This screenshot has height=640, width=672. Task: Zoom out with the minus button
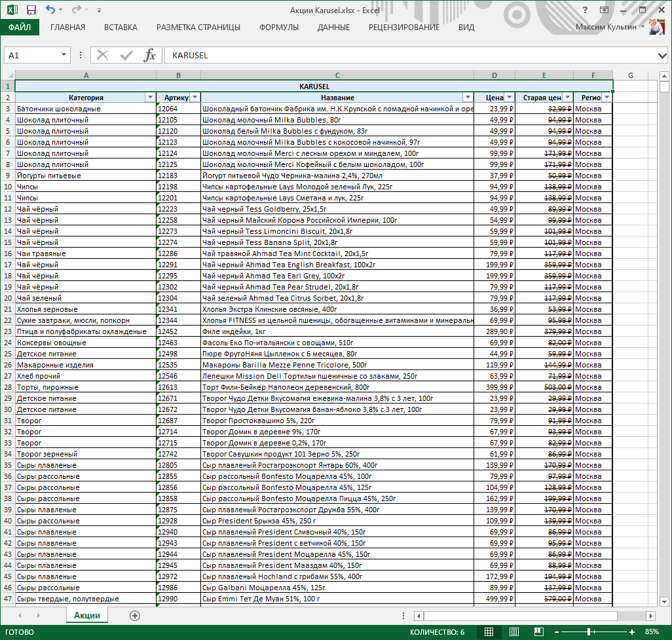pos(557,632)
